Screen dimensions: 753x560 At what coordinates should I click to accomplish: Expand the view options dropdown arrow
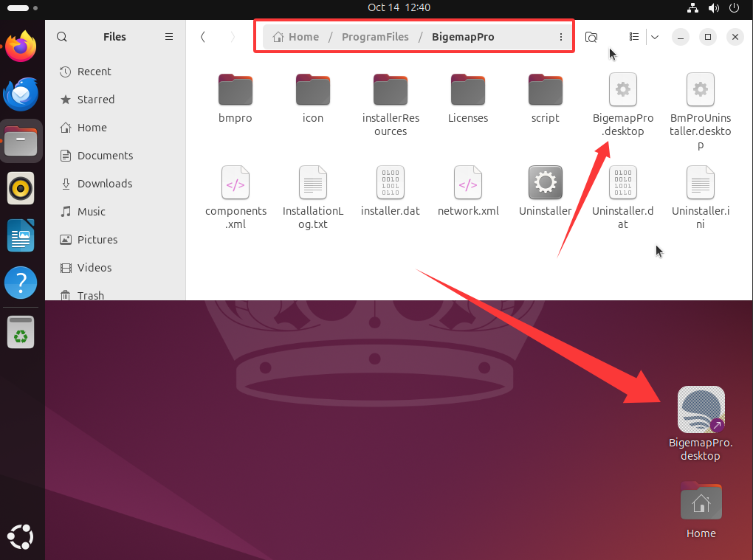[x=655, y=37]
